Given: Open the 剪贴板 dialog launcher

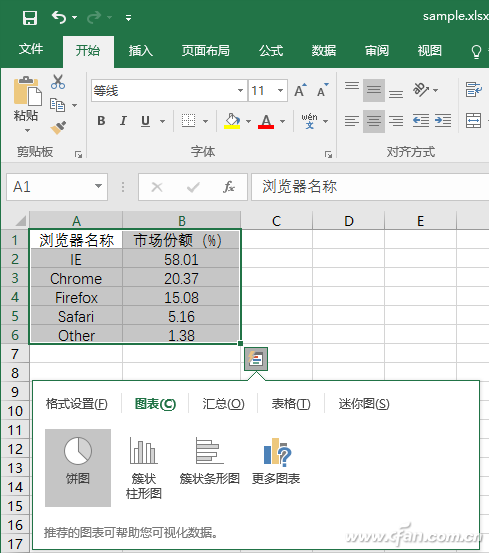Looking at the screenshot, I should pos(78,154).
